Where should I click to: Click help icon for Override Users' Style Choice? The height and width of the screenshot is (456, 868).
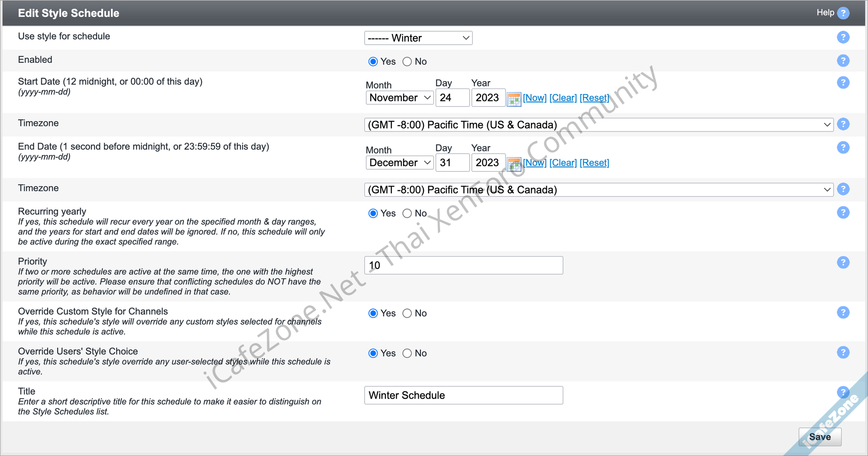pyautogui.click(x=843, y=352)
